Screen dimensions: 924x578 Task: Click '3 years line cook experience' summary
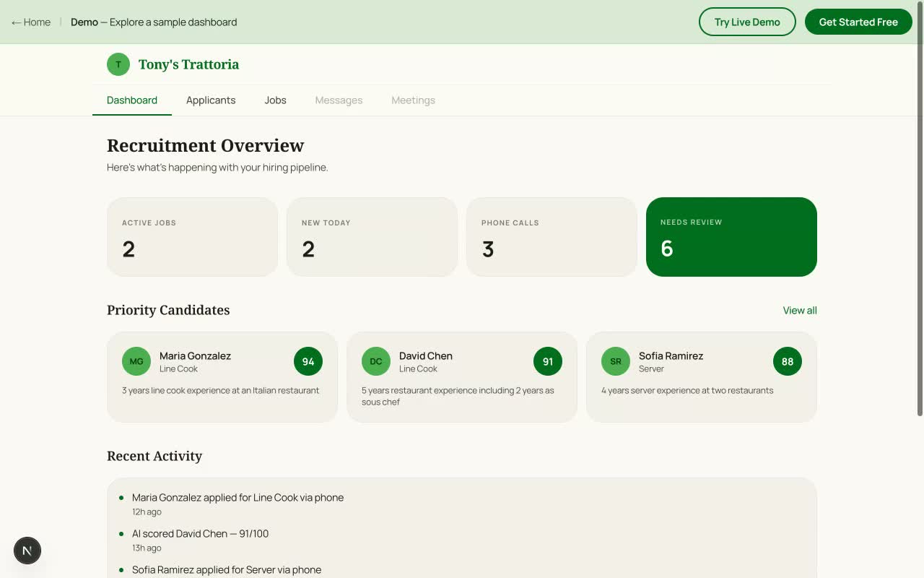[220, 391]
